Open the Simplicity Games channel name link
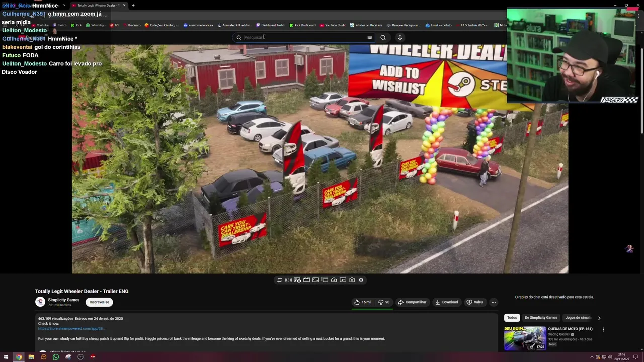 (x=64, y=300)
